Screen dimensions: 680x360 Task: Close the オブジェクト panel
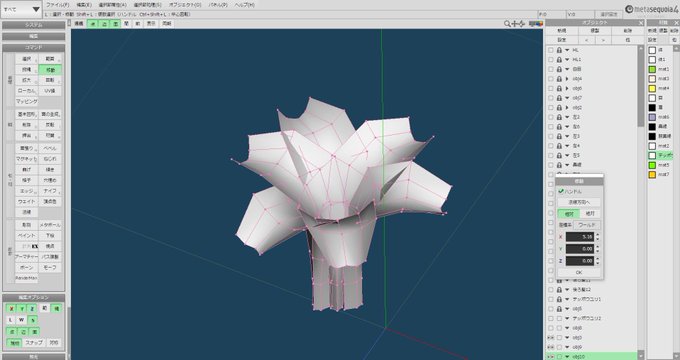pyautogui.click(x=641, y=23)
